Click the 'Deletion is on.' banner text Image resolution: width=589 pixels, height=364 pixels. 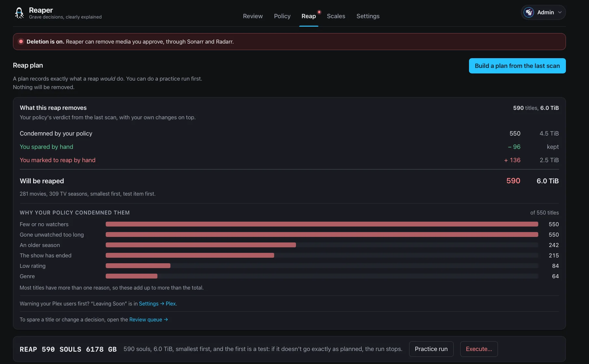45,42
